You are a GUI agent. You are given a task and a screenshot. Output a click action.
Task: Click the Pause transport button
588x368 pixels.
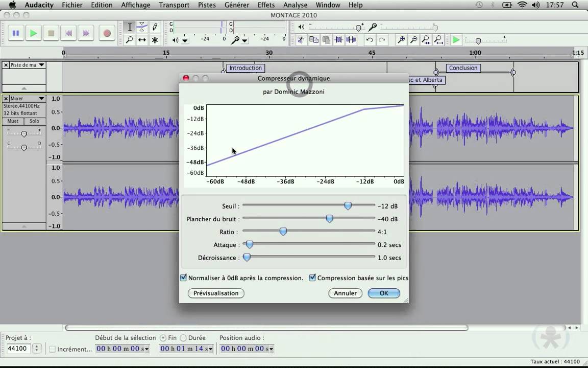16,33
